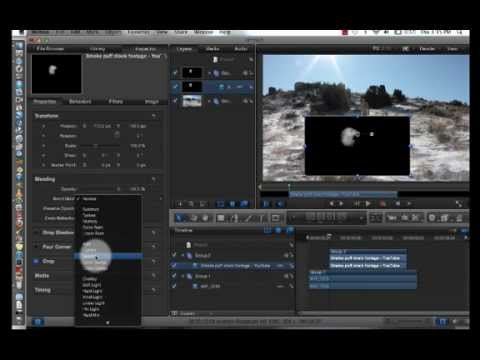Screen dimensions: 480x360
Task: Toggle visibility of landscape group layer
Action: [x=175, y=101]
